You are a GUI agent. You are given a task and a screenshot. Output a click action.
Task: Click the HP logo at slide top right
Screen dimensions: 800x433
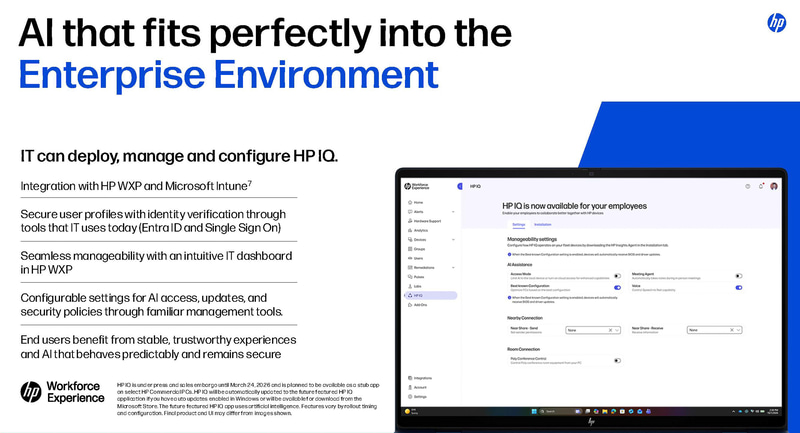777,23
